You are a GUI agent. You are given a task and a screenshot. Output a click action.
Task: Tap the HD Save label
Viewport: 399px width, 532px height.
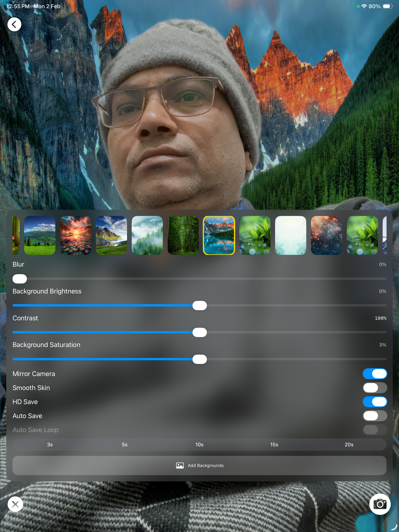click(25, 402)
